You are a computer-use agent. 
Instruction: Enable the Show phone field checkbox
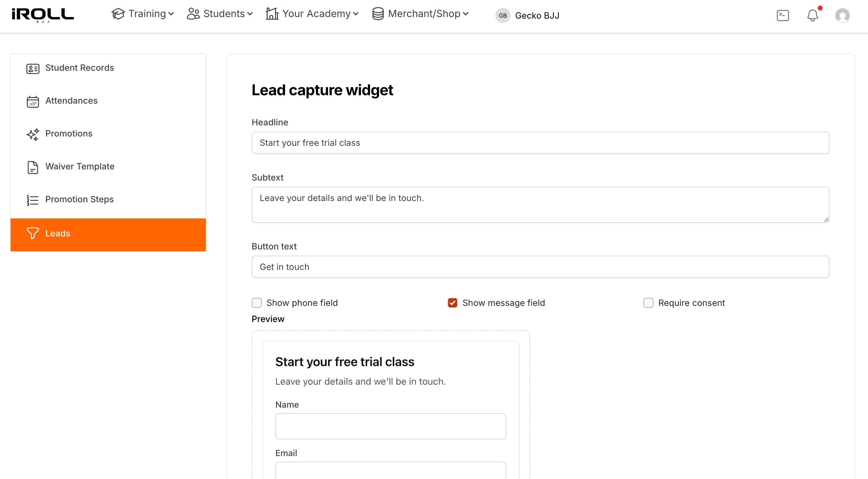[x=257, y=302]
